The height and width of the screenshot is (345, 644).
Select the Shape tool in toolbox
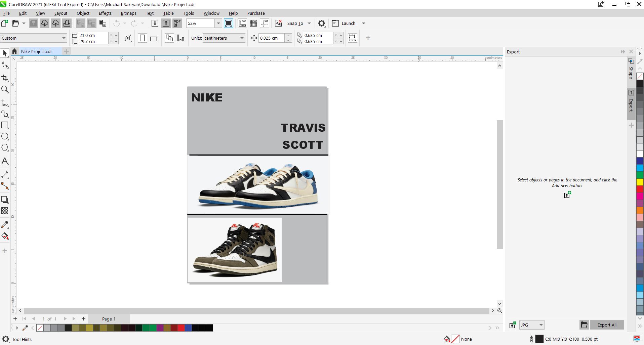(x=5, y=65)
